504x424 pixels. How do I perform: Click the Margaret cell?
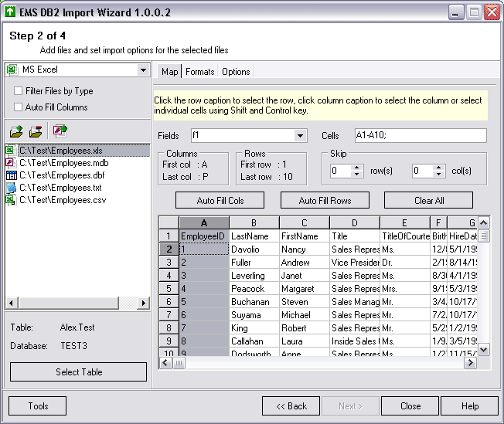click(305, 288)
